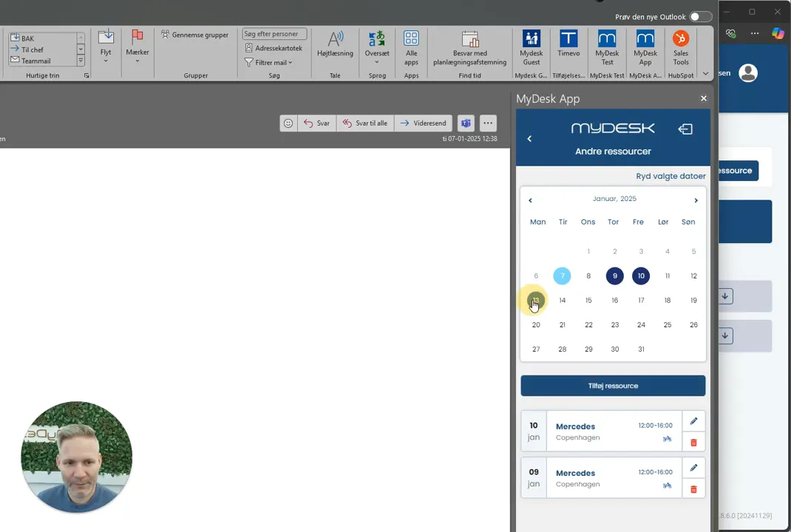Click the Søg efter personer field
Viewport: 791px width, 532px height.
click(x=274, y=34)
